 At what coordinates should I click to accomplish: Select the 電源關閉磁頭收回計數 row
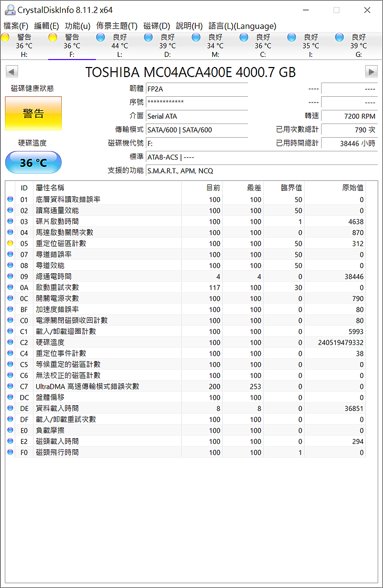[x=186, y=320]
